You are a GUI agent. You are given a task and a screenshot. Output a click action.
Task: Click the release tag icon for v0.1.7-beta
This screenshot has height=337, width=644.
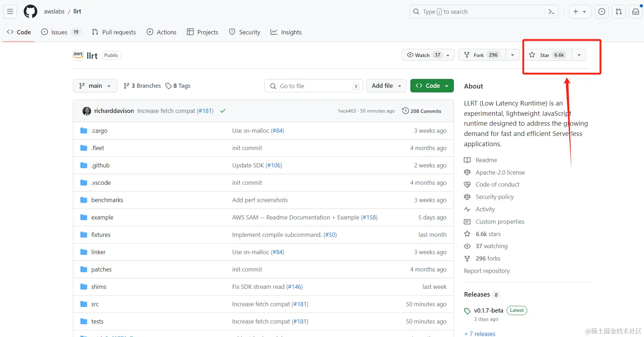point(467,311)
